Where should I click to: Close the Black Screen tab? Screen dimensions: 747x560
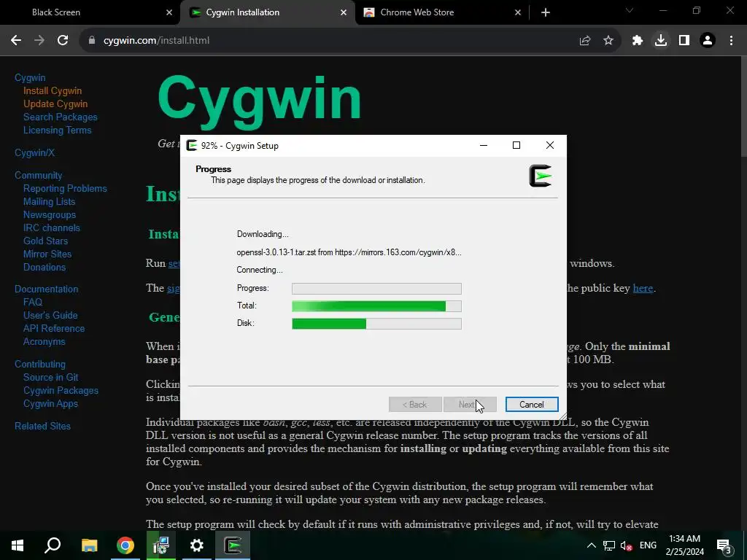[169, 12]
